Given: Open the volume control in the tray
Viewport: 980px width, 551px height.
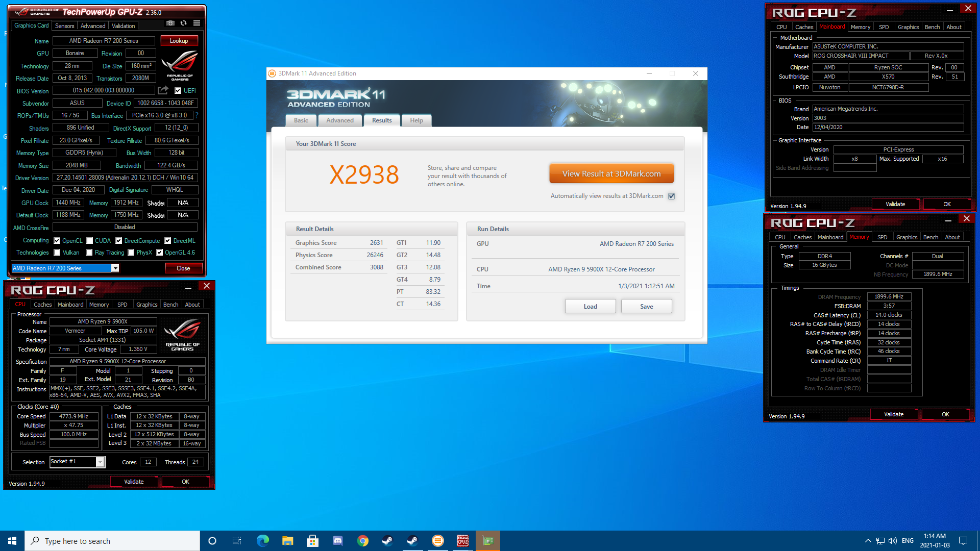Looking at the screenshot, I should point(893,541).
